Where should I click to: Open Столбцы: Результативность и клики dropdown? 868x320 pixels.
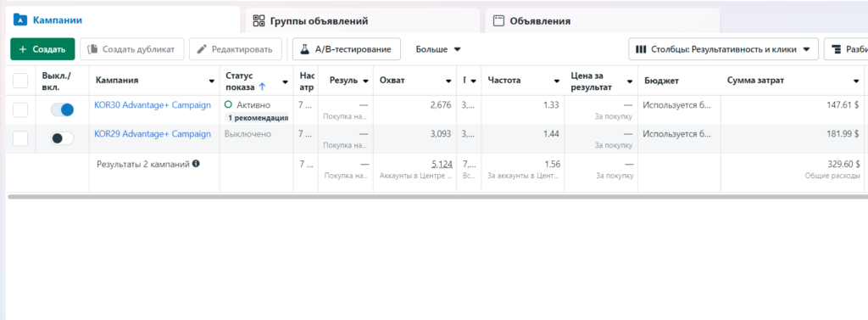click(724, 49)
